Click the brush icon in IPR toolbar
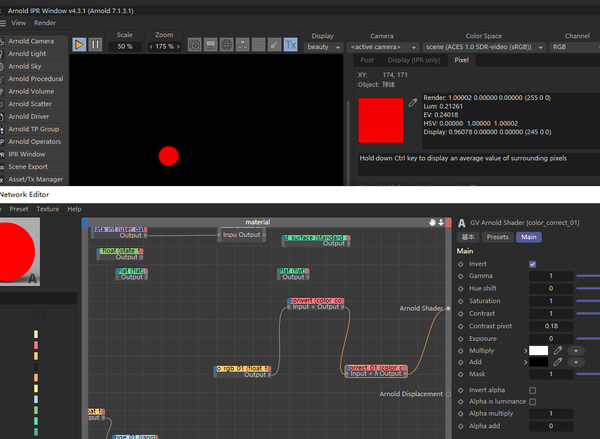Viewport: 600px width, 439px height. point(274,45)
